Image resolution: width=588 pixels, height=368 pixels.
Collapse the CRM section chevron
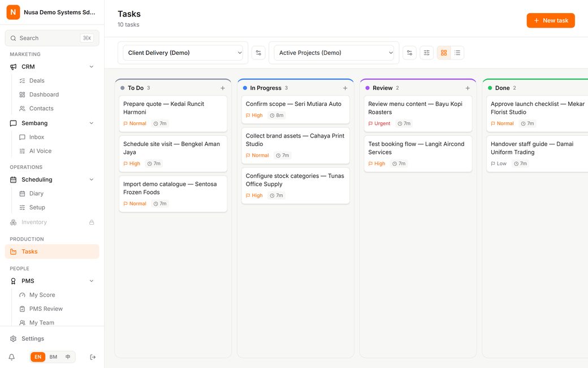click(x=92, y=66)
